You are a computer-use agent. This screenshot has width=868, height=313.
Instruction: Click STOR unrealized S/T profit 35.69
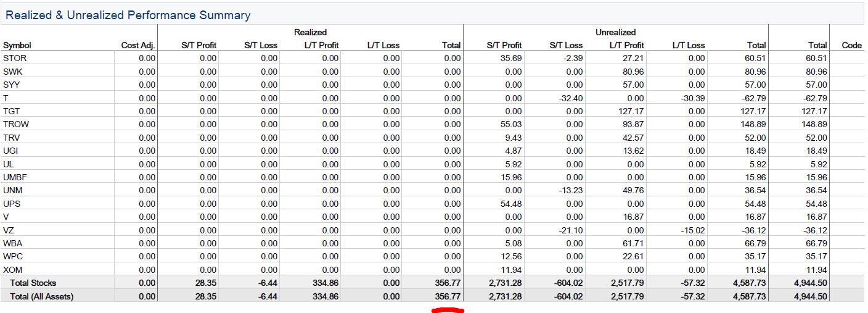(510, 58)
